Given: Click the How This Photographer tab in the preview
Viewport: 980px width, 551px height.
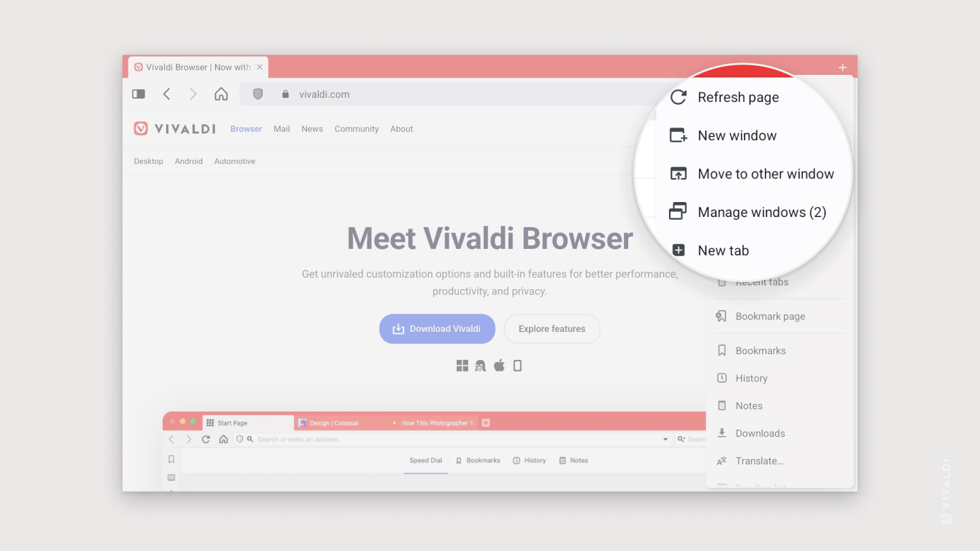Looking at the screenshot, I should [432, 423].
